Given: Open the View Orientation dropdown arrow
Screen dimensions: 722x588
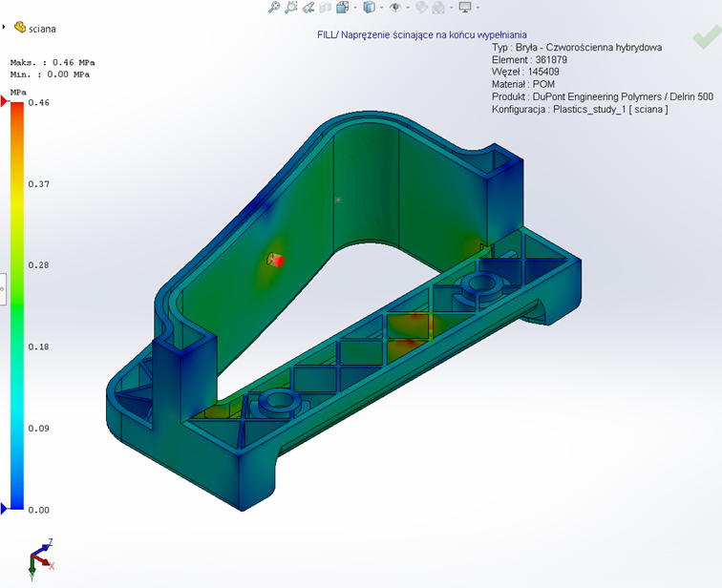Looking at the screenshot, I should point(354,8).
